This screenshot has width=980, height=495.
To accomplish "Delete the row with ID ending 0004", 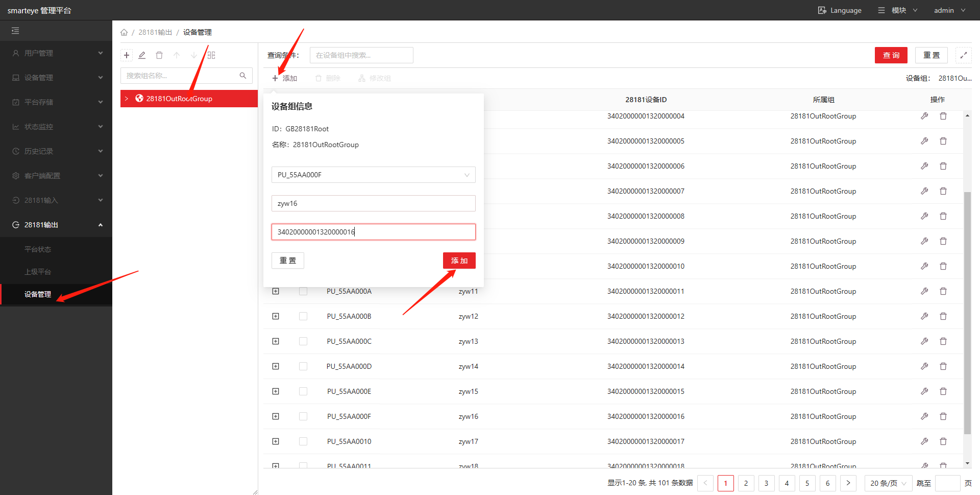I will pyautogui.click(x=943, y=116).
